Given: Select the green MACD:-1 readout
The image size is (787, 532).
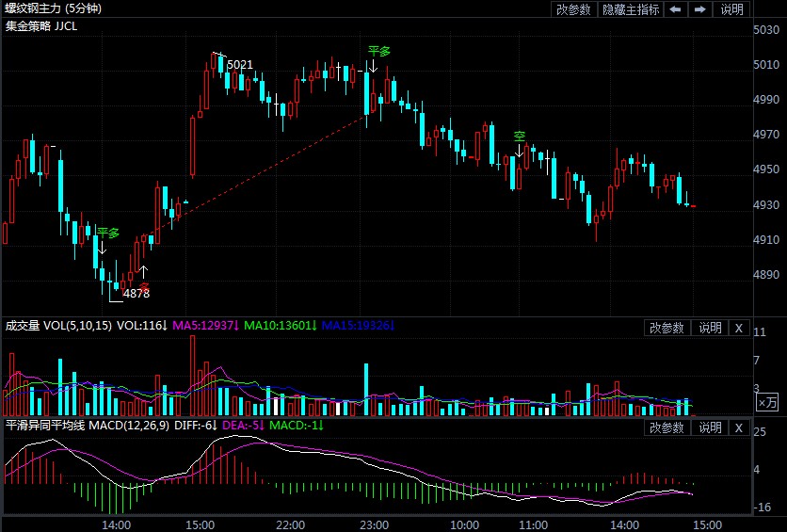Looking at the screenshot, I should [297, 426].
